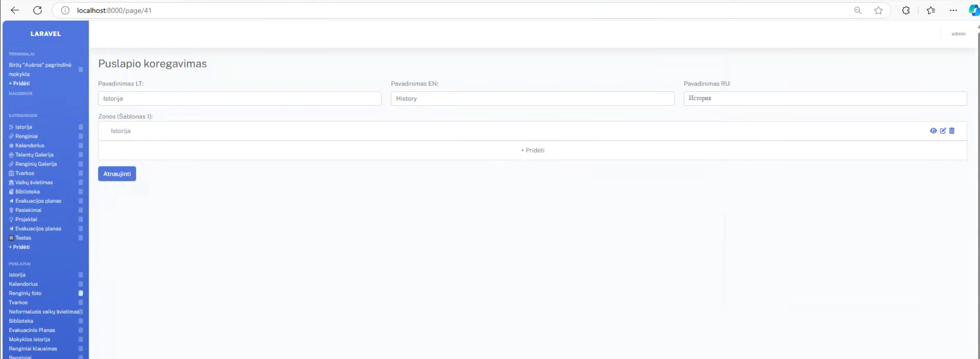Delete Biržų "Aušros" terminal using trash icon
The image size is (980, 359).
pos(81,69)
